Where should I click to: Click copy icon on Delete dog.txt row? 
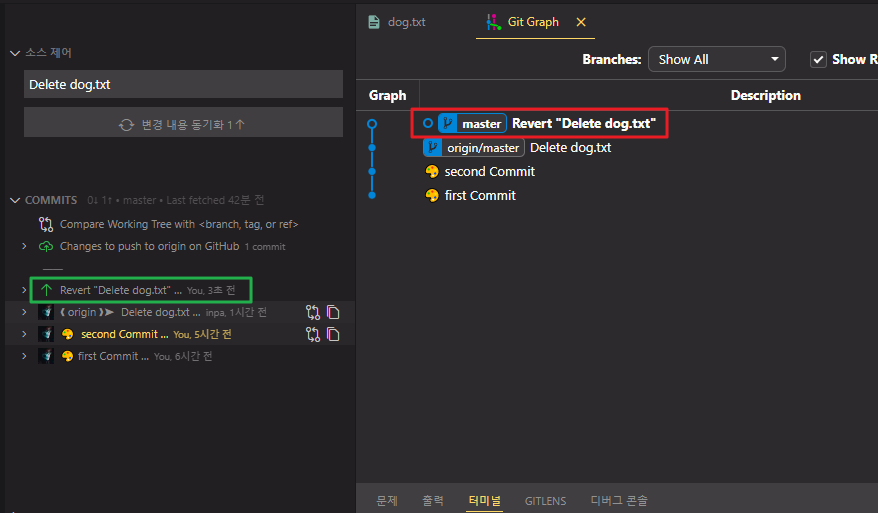[333, 312]
